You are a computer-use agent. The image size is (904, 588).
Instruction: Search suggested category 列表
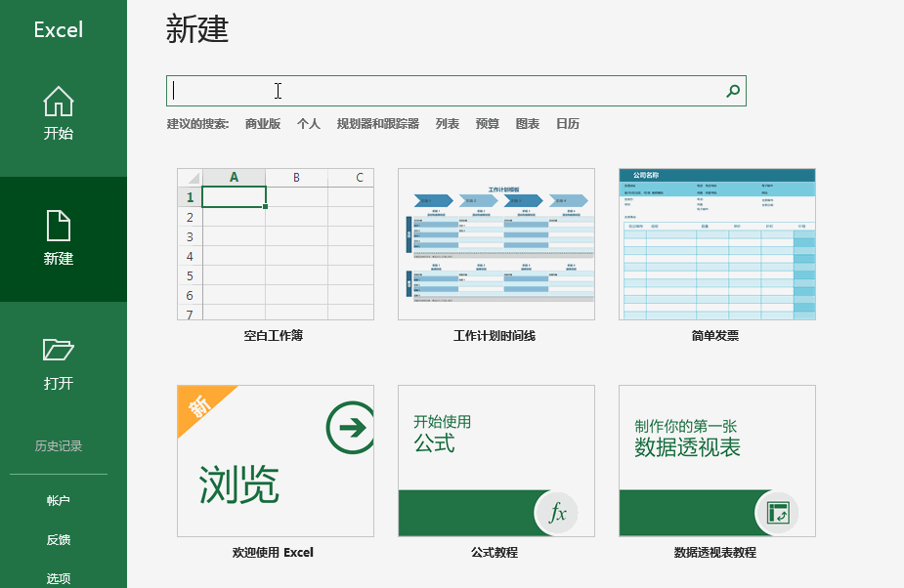[x=448, y=124]
